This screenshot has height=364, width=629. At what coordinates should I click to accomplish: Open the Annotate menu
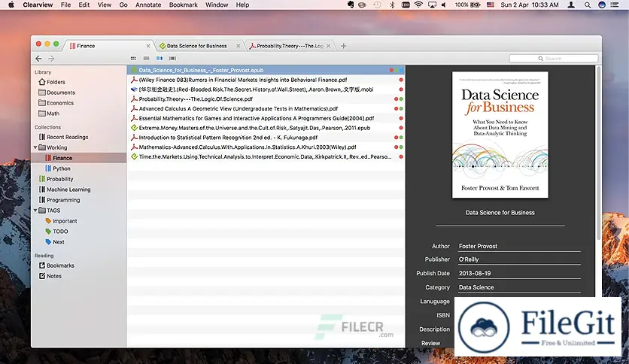tap(148, 5)
